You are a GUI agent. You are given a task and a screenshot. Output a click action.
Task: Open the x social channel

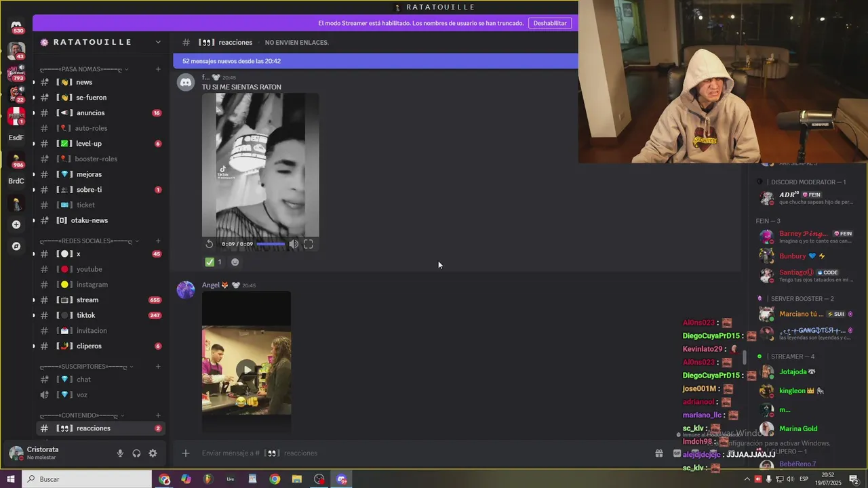100,254
